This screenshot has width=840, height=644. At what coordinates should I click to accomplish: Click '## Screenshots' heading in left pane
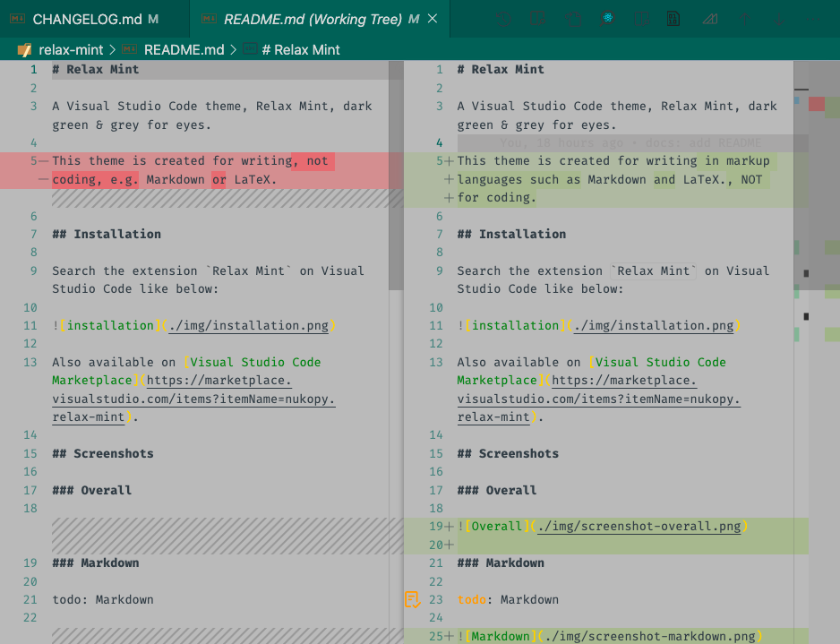coord(103,454)
